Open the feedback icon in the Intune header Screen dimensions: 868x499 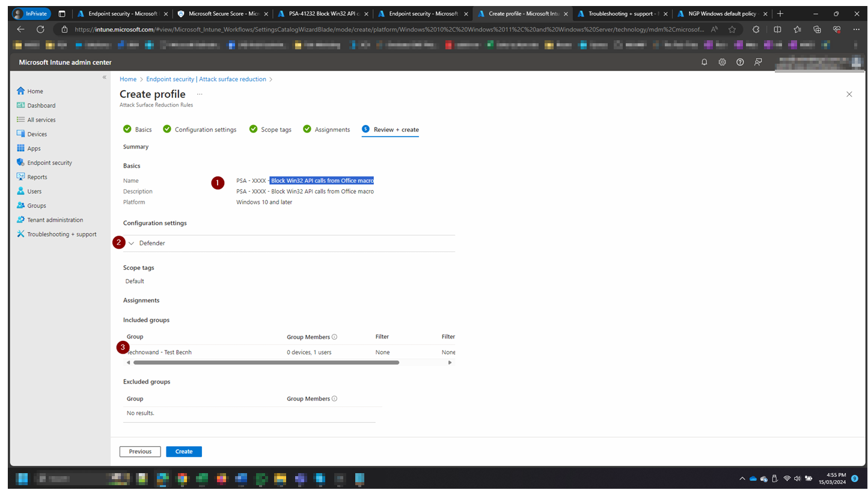[x=758, y=62]
